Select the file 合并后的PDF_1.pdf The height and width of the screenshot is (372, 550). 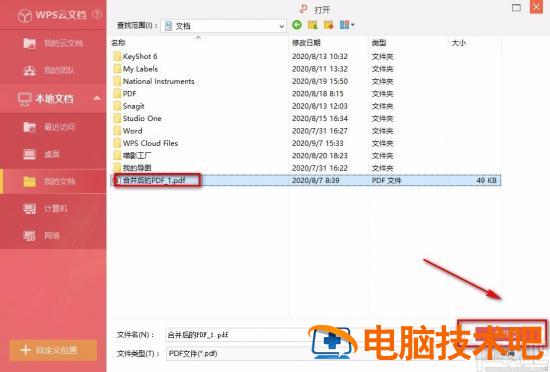click(x=305, y=181)
